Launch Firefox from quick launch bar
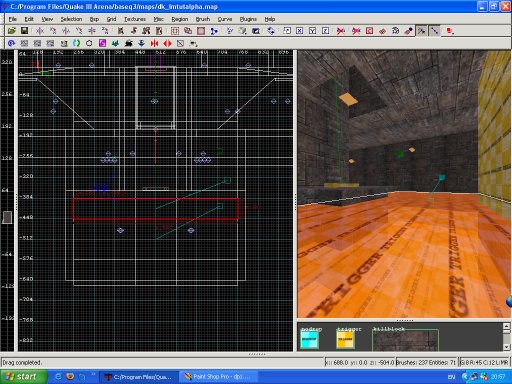The image size is (512, 384). coord(70,377)
